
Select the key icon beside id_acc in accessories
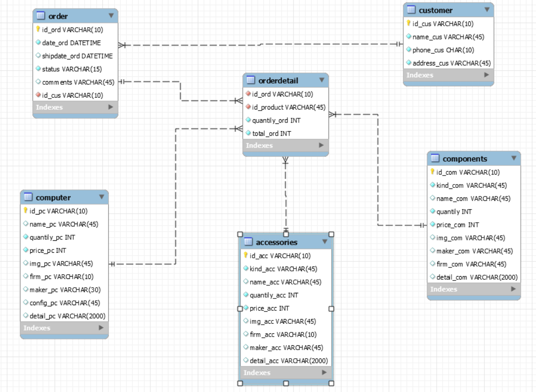click(246, 256)
